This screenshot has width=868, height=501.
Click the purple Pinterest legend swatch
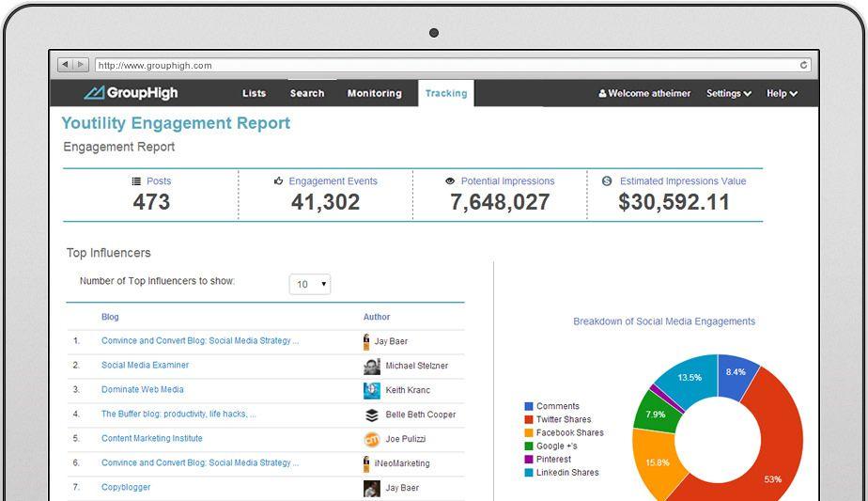[x=529, y=460]
